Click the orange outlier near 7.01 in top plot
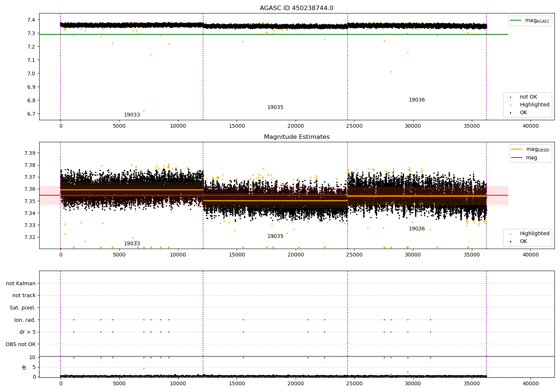The height and width of the screenshot is (392, 560). [x=391, y=72]
